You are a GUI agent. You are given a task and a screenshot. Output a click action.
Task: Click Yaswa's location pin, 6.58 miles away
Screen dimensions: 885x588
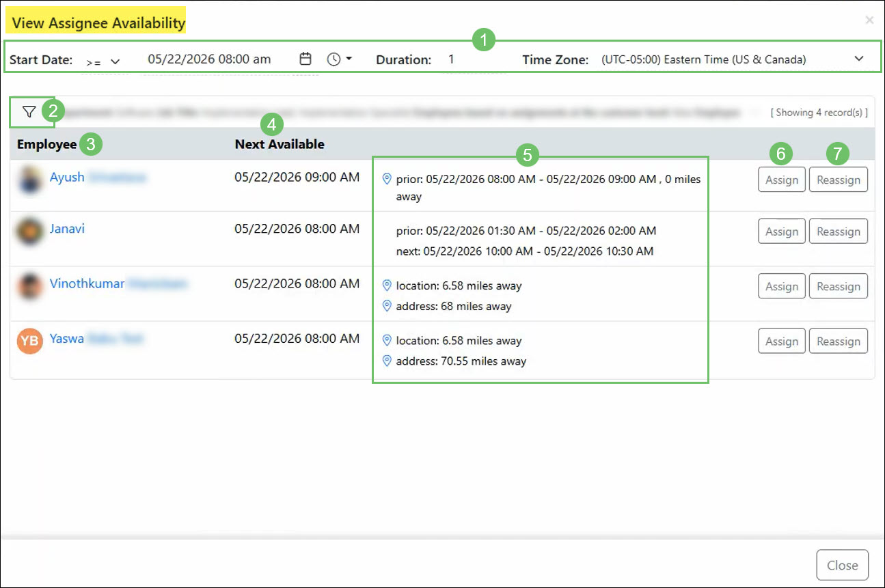pyautogui.click(x=387, y=340)
